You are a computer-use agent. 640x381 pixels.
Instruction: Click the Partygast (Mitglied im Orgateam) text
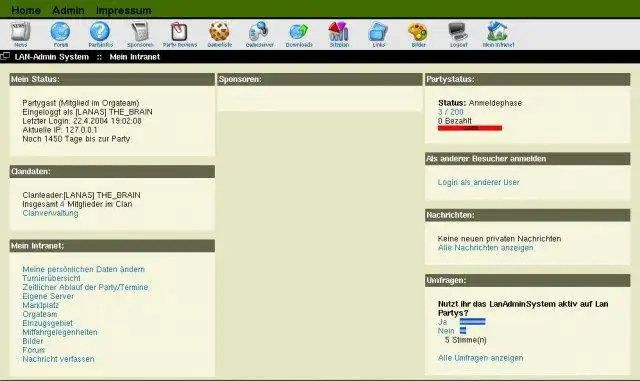pyautogui.click(x=81, y=103)
